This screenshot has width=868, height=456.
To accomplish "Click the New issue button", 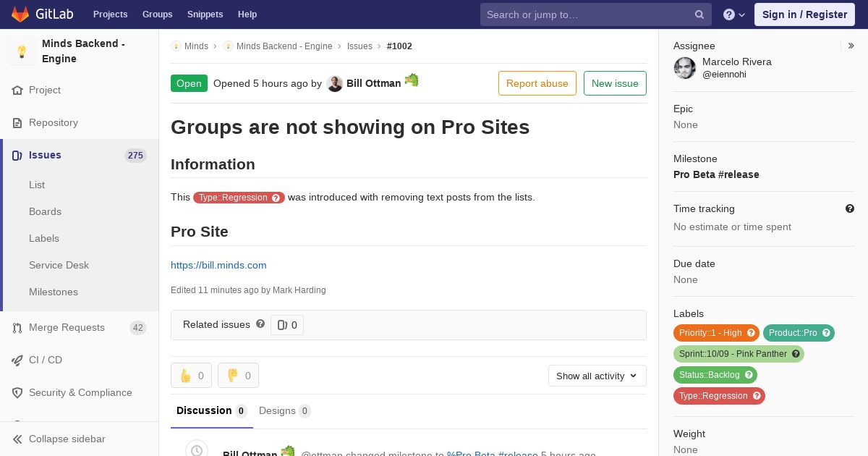I will coord(615,83).
